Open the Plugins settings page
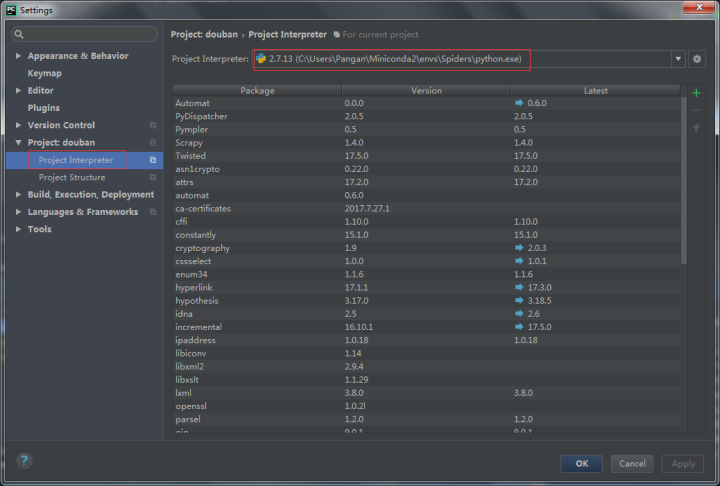The height and width of the screenshot is (486, 720). 44,107
